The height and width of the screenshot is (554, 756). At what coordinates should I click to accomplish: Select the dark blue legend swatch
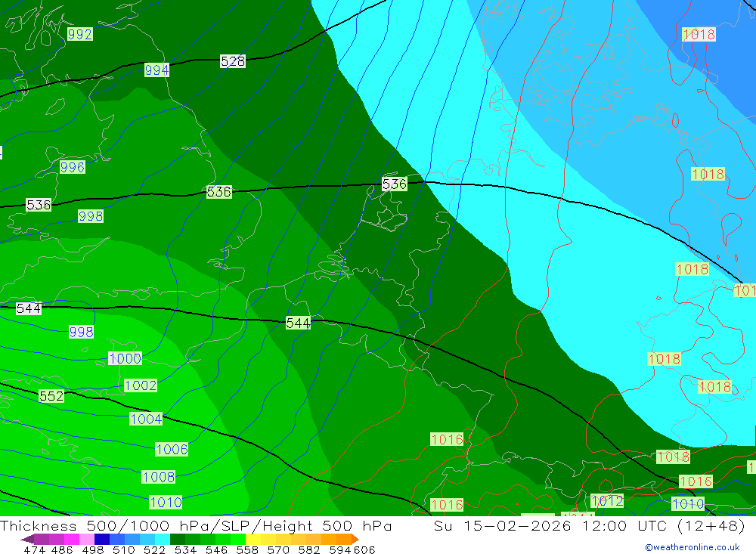(x=102, y=539)
